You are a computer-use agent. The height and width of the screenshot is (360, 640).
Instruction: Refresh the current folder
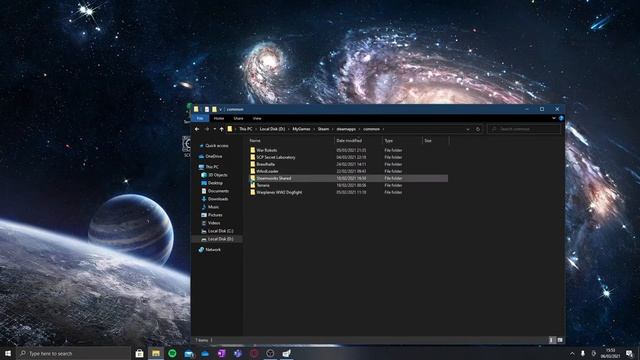point(478,129)
